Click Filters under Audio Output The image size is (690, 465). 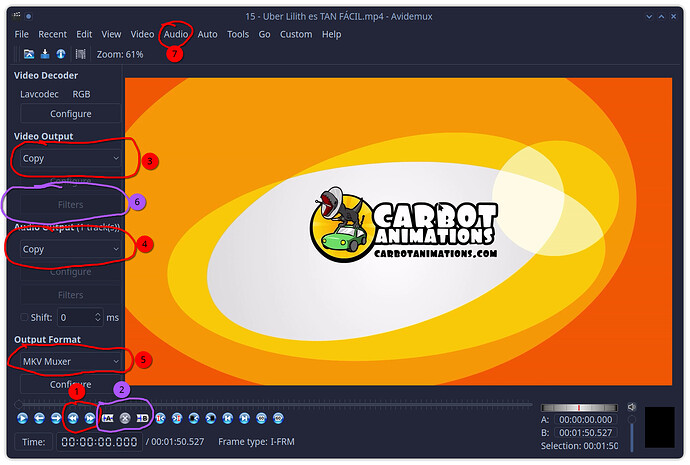pyautogui.click(x=70, y=295)
